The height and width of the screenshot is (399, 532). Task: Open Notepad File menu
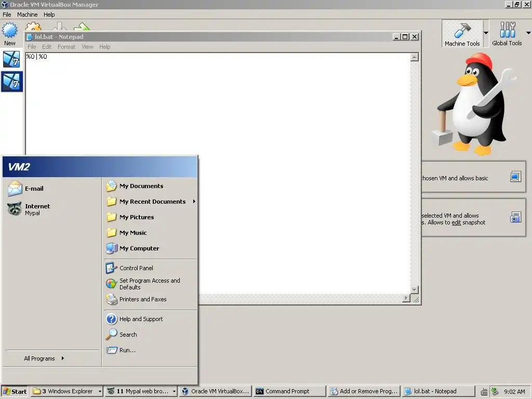(32, 47)
